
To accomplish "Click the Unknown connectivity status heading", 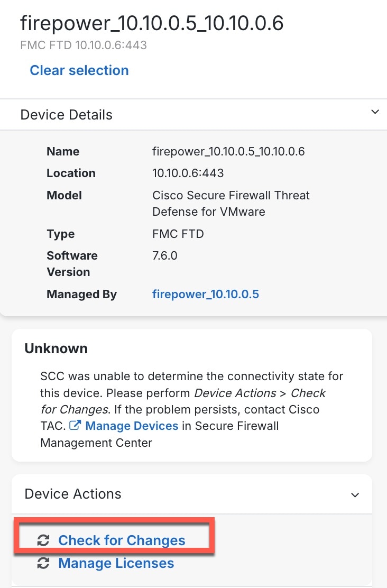I will pos(56,348).
